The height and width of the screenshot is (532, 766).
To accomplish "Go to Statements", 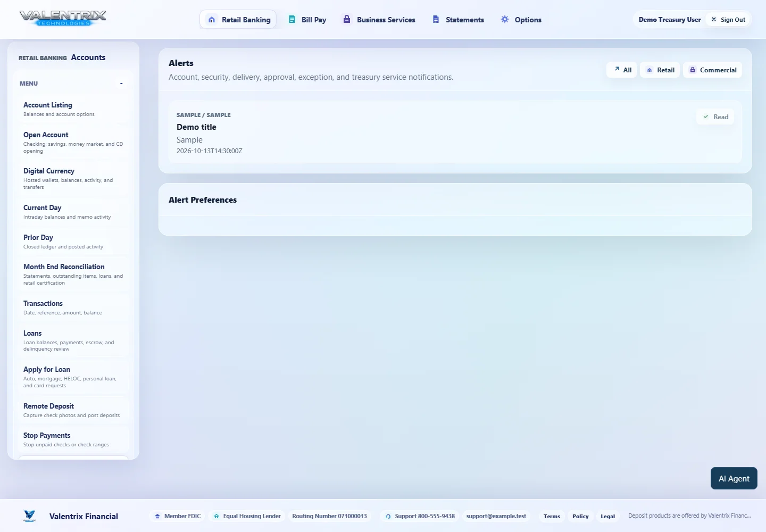I will (458, 20).
